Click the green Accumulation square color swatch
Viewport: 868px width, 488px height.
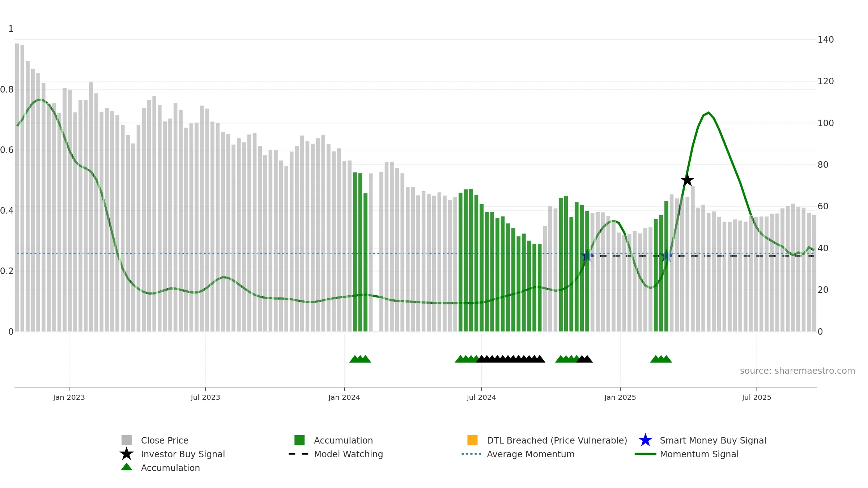point(299,440)
